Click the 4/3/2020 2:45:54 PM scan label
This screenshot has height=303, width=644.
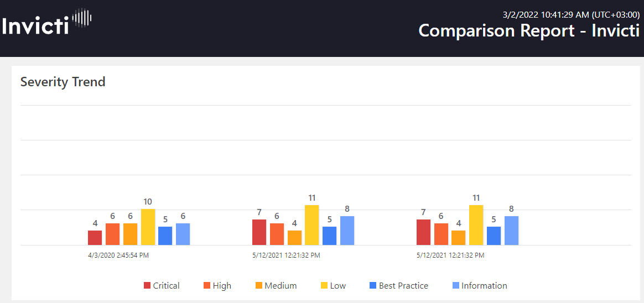point(118,255)
